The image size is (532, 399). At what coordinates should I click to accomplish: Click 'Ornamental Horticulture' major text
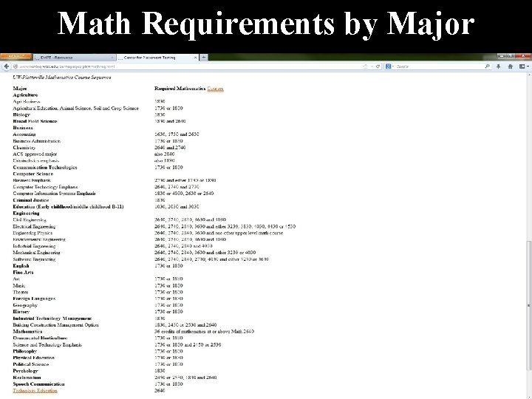40,338
